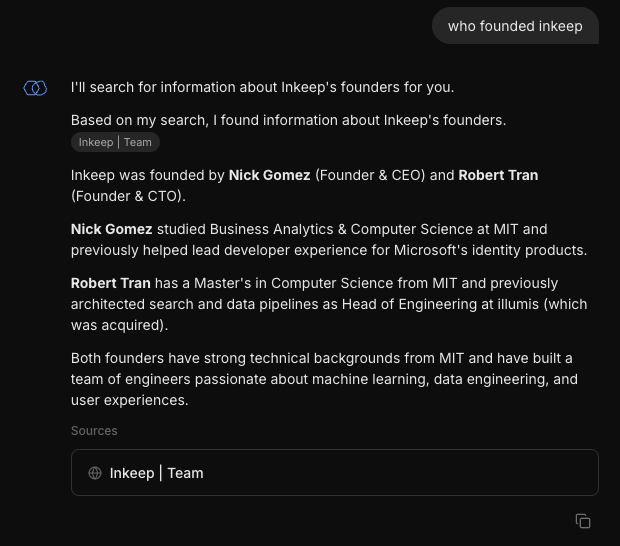Click bold "Nick Gomez" before "(Founder & CEO)"
The width and height of the screenshot is (620, 546).
click(269, 175)
